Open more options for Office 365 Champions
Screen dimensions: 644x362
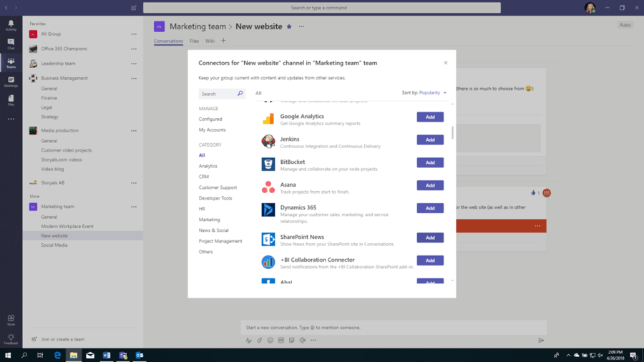pos(134,49)
